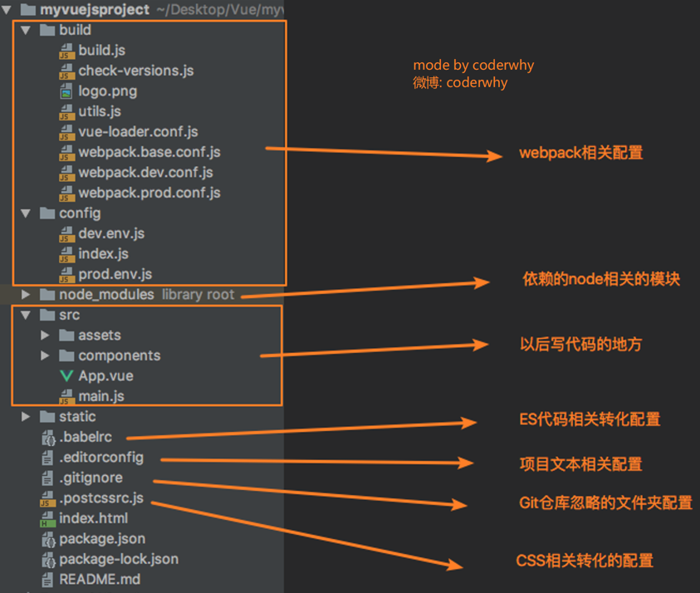Open .babelrc file name
Viewport: 700px width, 593px height.
pyautogui.click(x=86, y=437)
